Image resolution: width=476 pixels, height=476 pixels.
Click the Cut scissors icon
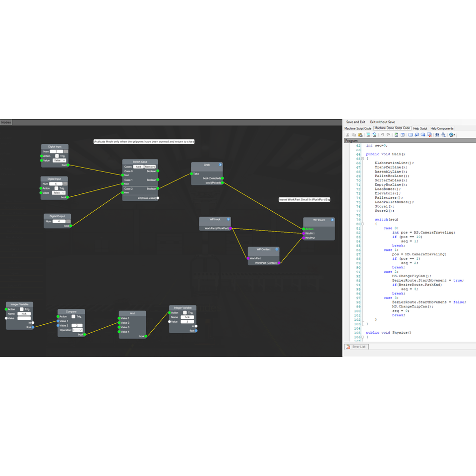coord(348,135)
